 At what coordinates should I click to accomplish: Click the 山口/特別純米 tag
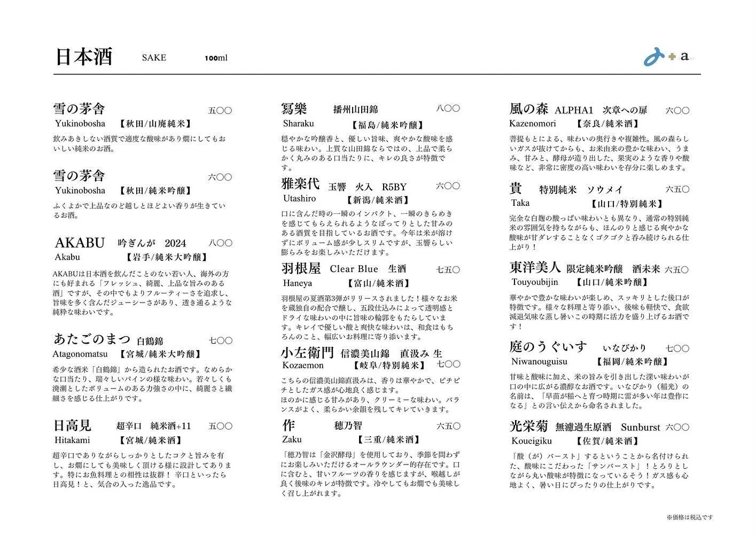627,204
